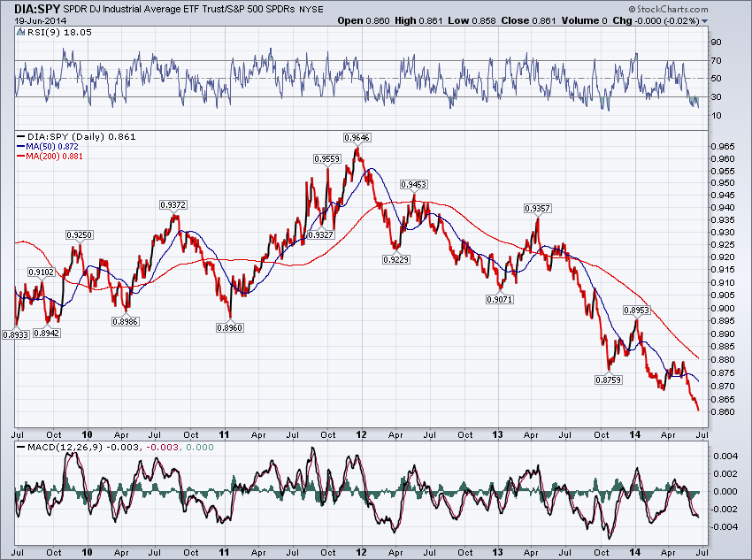
Task: Click the 0.9250 price label
Action: pos(79,234)
